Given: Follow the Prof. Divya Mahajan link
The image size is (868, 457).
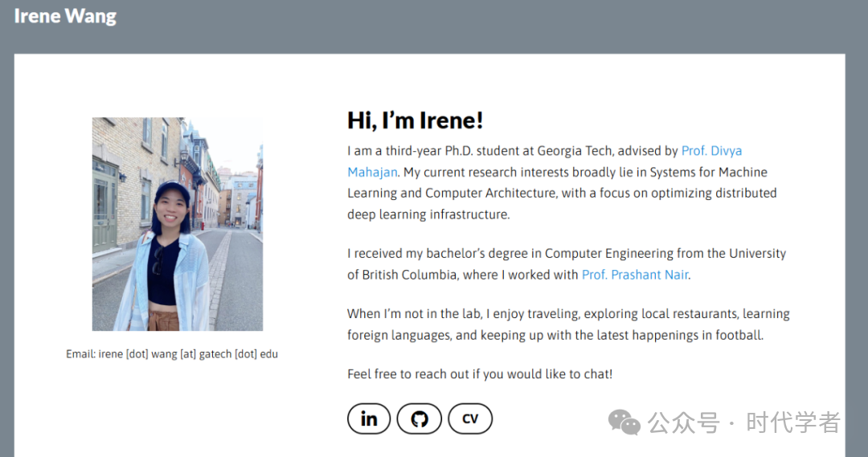Looking at the screenshot, I should (711, 151).
